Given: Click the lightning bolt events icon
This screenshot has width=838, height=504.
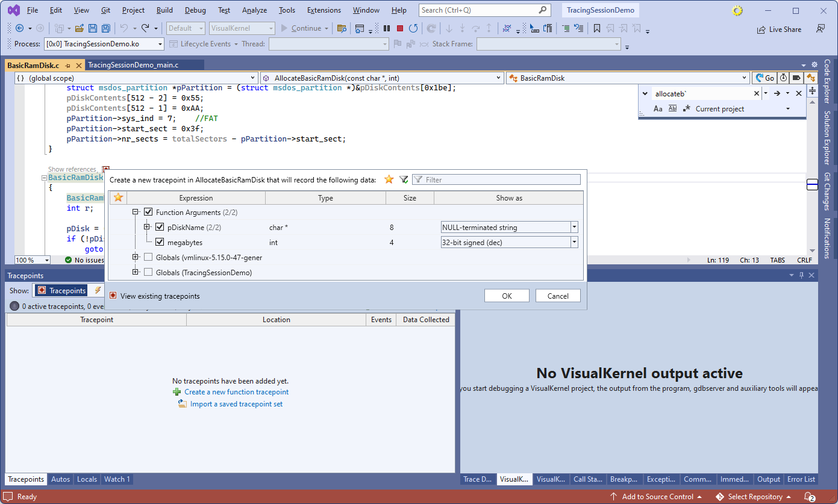Looking at the screenshot, I should (98, 290).
